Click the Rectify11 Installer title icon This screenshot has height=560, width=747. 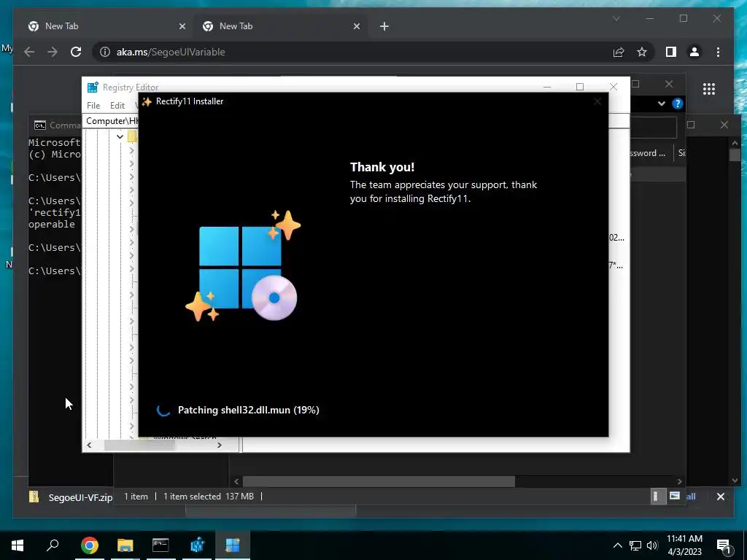[147, 101]
